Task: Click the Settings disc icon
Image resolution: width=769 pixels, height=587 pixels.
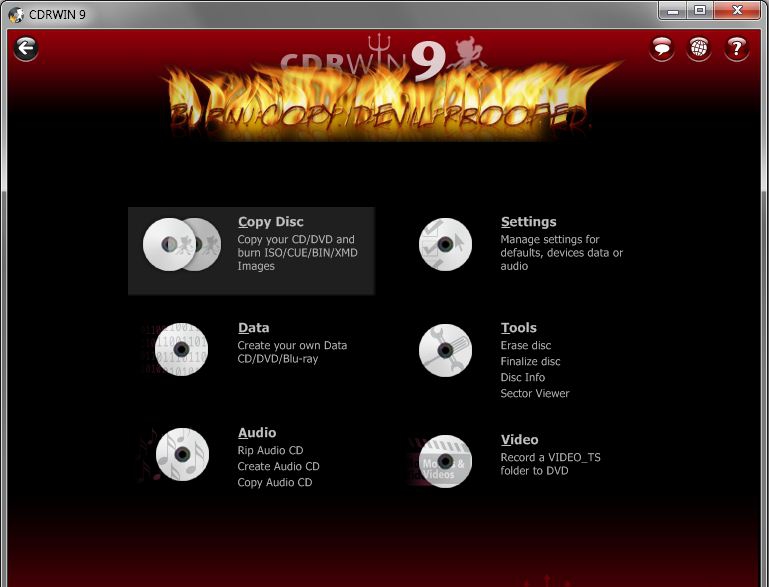Action: click(445, 244)
